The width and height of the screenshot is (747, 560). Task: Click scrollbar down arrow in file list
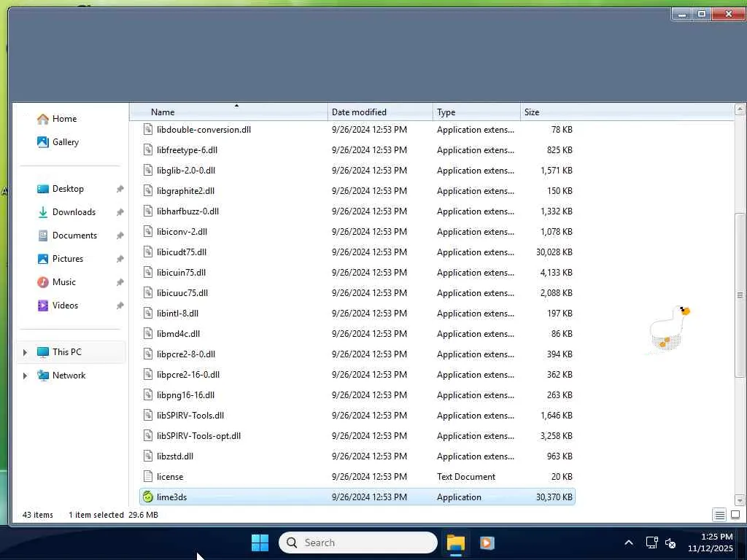(740, 500)
